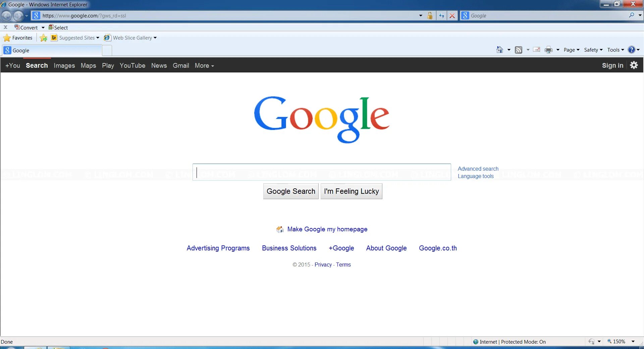
Task: Open Advertising Programs link
Action: [x=218, y=248]
